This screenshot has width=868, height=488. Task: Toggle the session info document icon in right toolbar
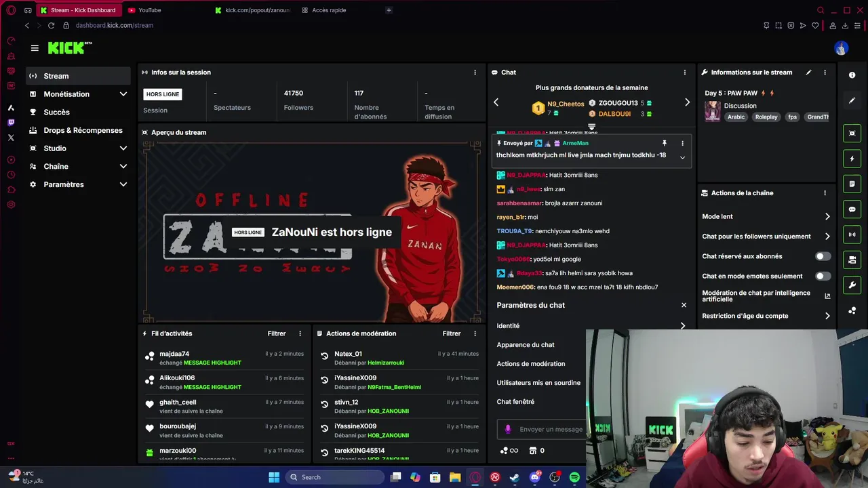click(852, 184)
